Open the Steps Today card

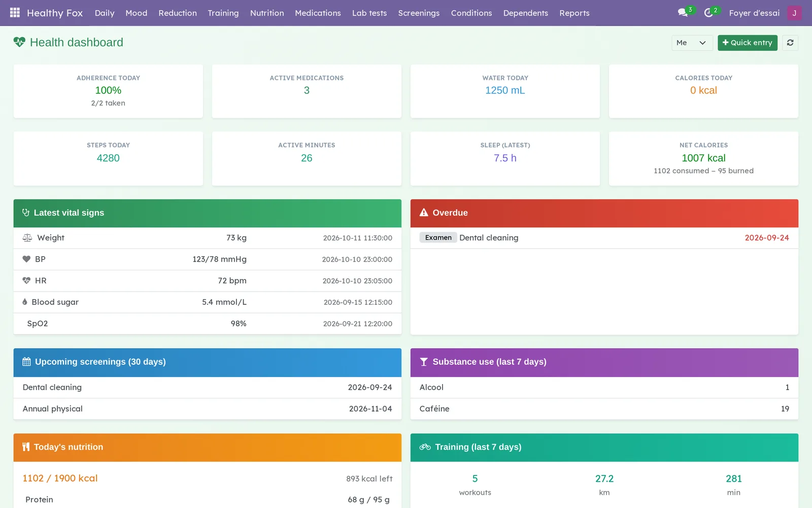108,158
